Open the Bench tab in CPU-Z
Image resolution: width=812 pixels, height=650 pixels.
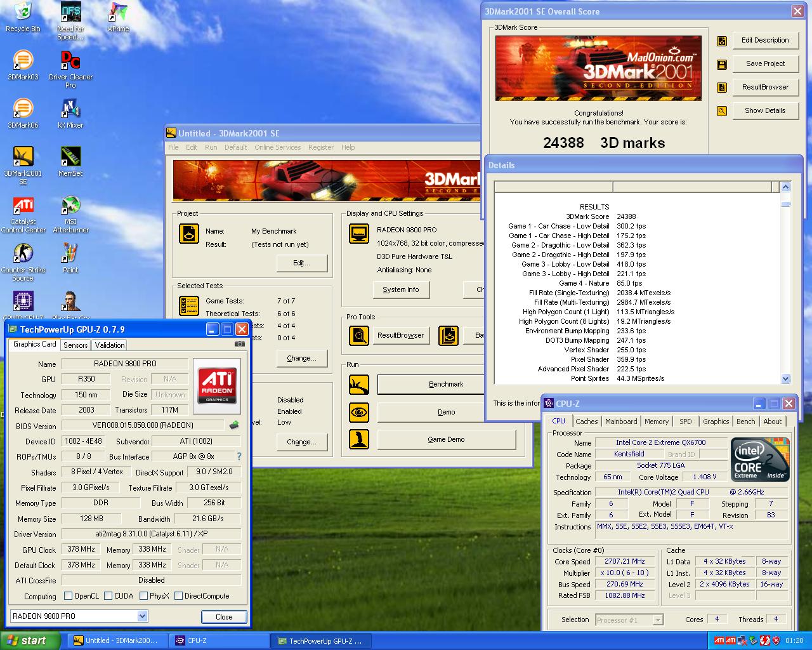746,421
